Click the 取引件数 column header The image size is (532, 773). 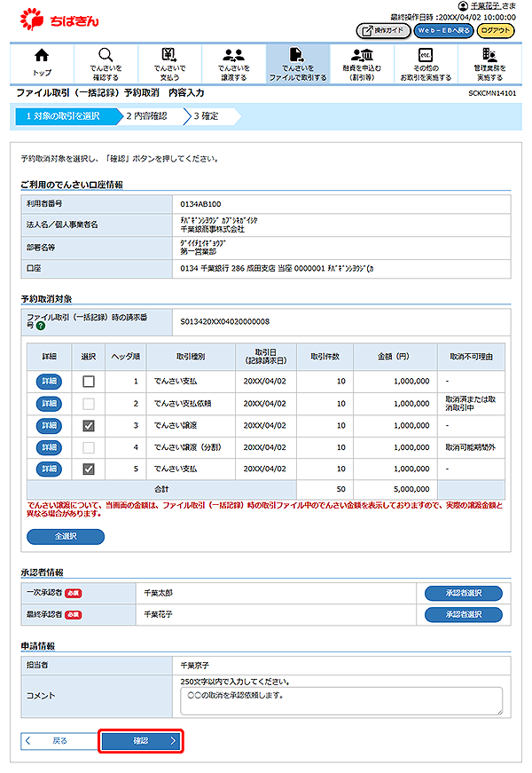tap(325, 357)
